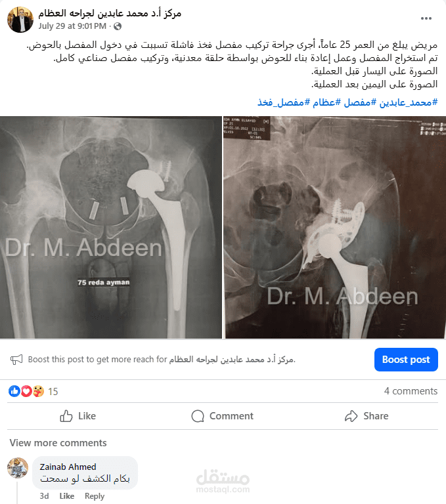
Task: Open Zainab Ahmed's profile picture
Action: [x=18, y=468]
